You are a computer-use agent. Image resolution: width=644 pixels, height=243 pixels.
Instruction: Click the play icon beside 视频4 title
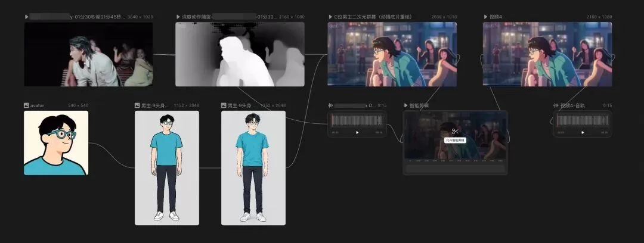click(486, 17)
